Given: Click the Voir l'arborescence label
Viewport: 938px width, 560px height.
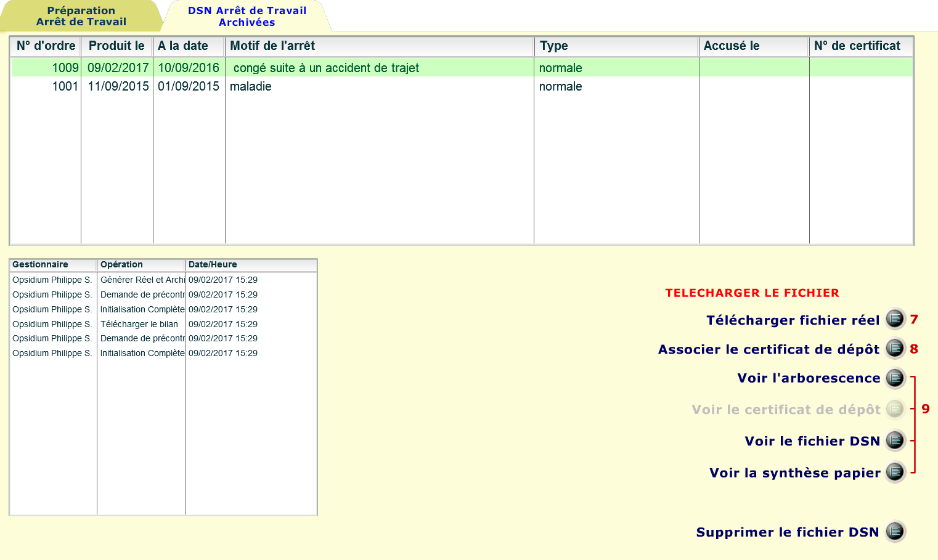Looking at the screenshot, I should pyautogui.click(x=809, y=378).
